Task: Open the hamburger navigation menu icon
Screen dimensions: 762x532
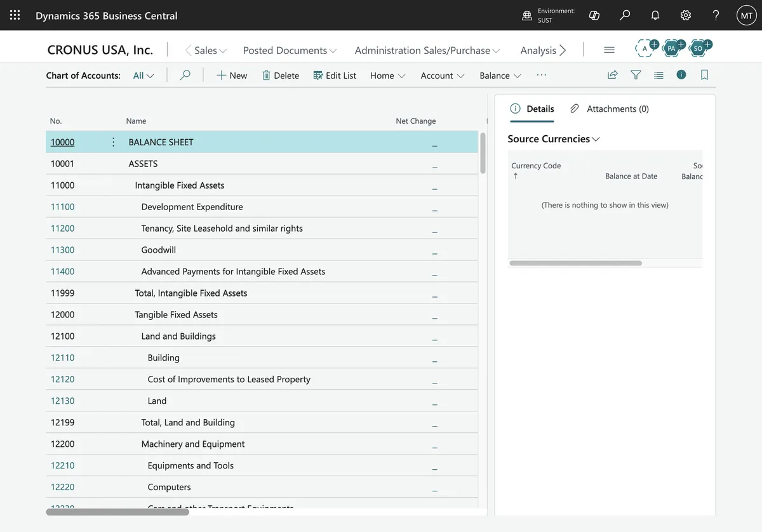Action: 609,50
